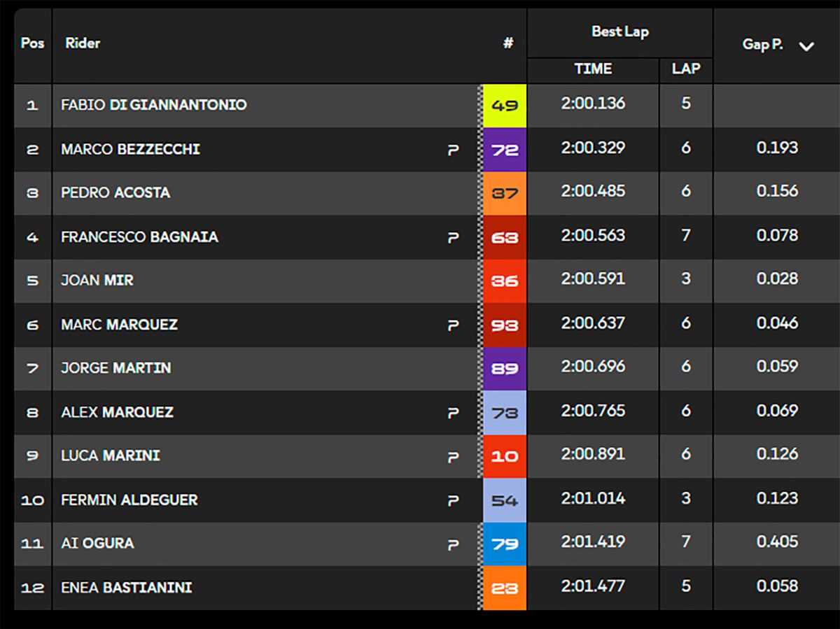Click the P icon next to Francesco Bagnaia

(453, 238)
